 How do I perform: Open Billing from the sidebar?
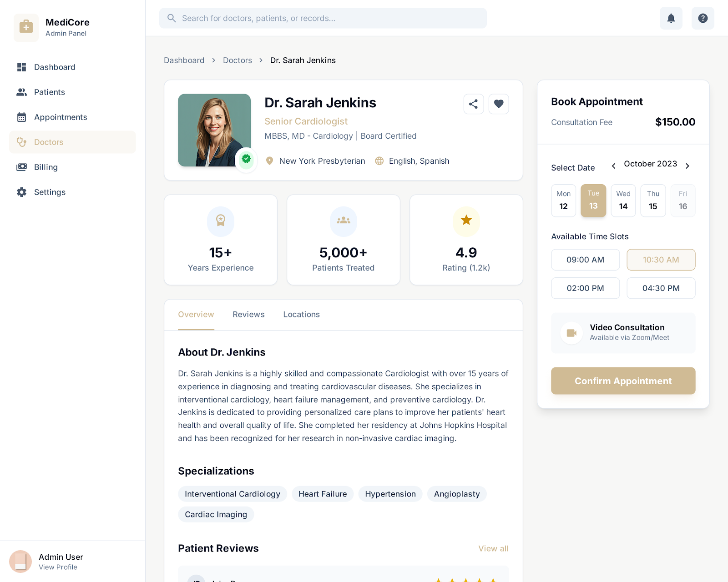[45, 167]
